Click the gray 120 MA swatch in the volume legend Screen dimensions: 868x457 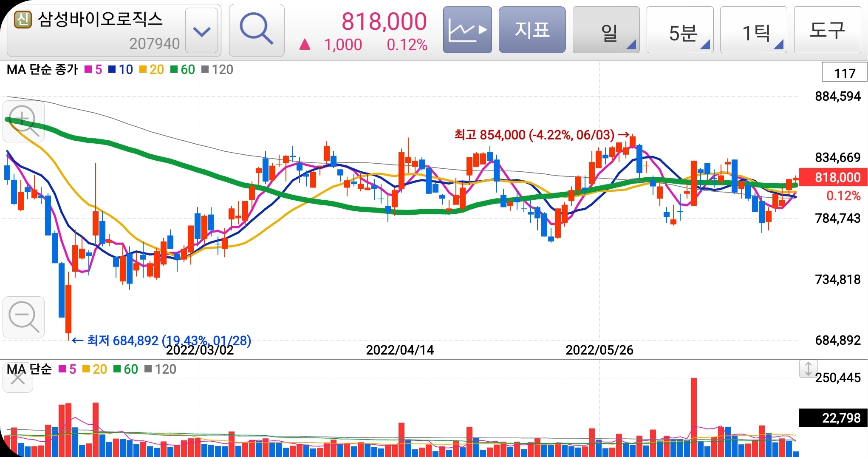click(x=148, y=369)
